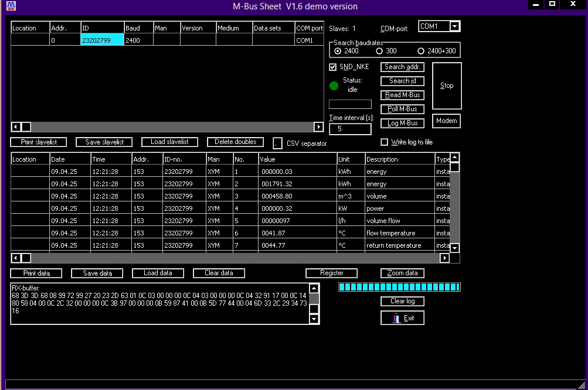This screenshot has width=588, height=390.
Task: Click the Register button
Action: click(331, 273)
